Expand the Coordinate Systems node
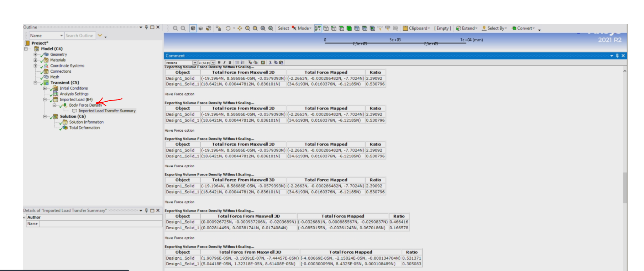The width and height of the screenshot is (644, 271). [x=35, y=66]
